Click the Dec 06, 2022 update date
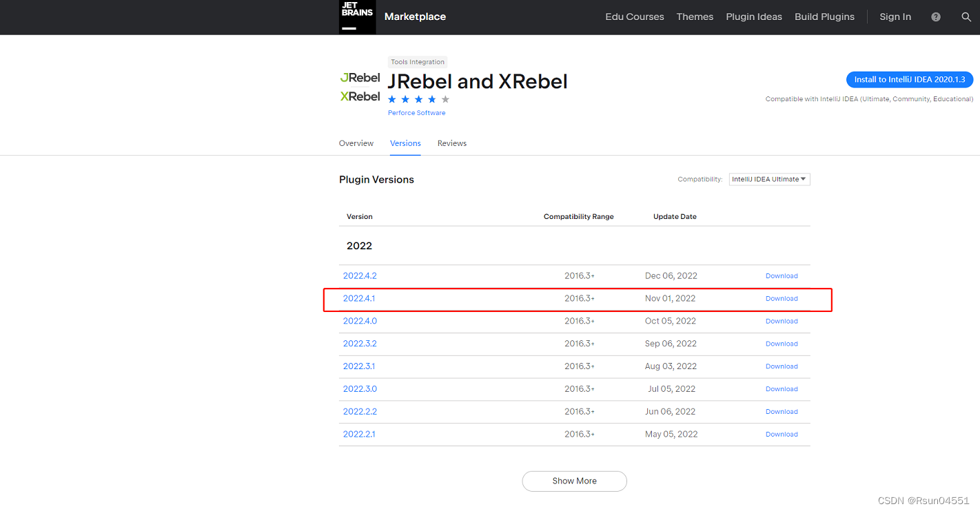The image size is (980, 511). click(671, 275)
